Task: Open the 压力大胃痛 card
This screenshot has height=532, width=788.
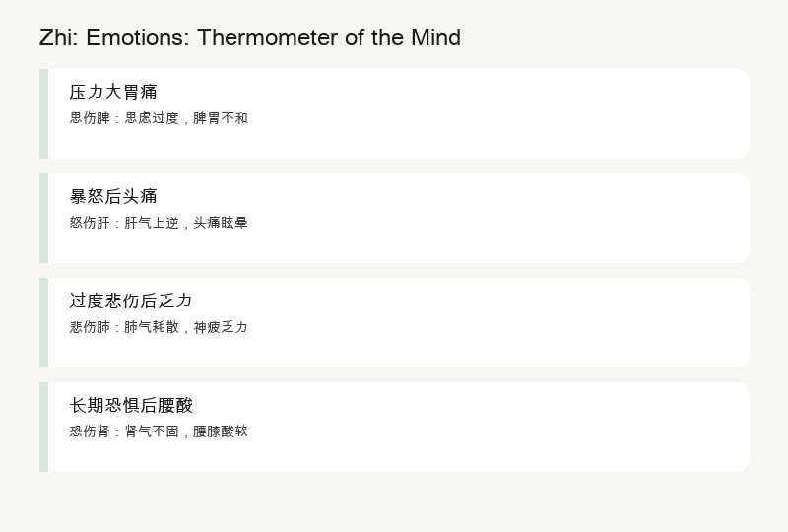Action: 395,113
